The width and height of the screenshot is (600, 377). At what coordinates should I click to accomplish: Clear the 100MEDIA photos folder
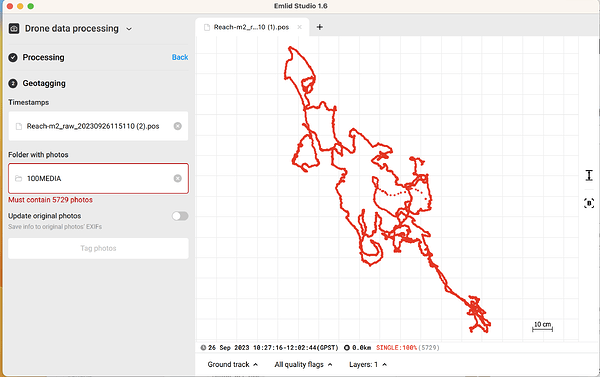[x=178, y=178]
